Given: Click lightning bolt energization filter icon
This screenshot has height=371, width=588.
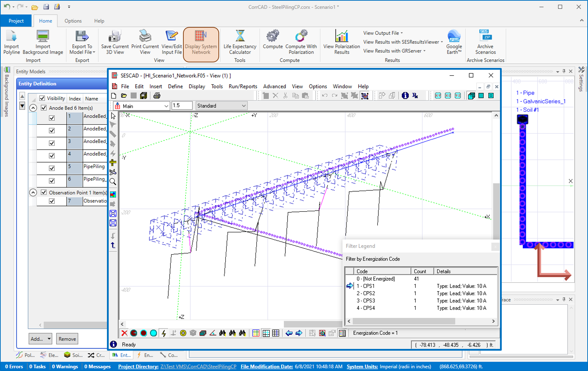Looking at the screenshot, I should pyautogui.click(x=164, y=333).
